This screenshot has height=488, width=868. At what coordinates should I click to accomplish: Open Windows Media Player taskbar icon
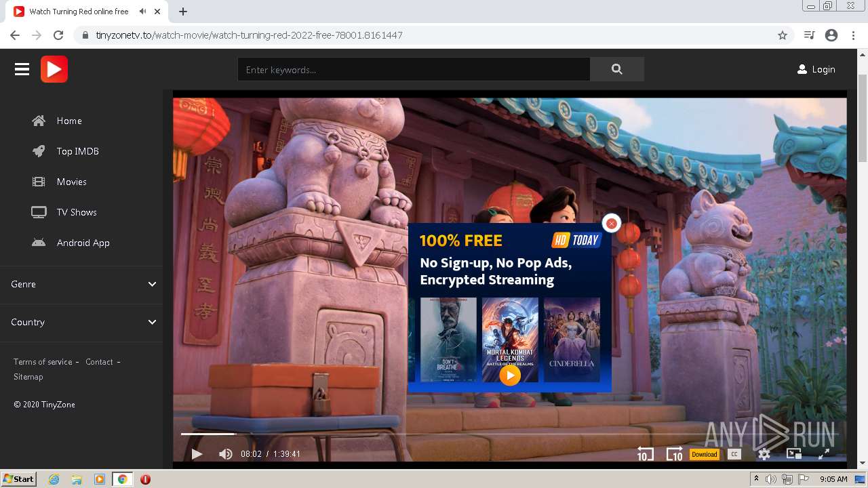(x=100, y=479)
